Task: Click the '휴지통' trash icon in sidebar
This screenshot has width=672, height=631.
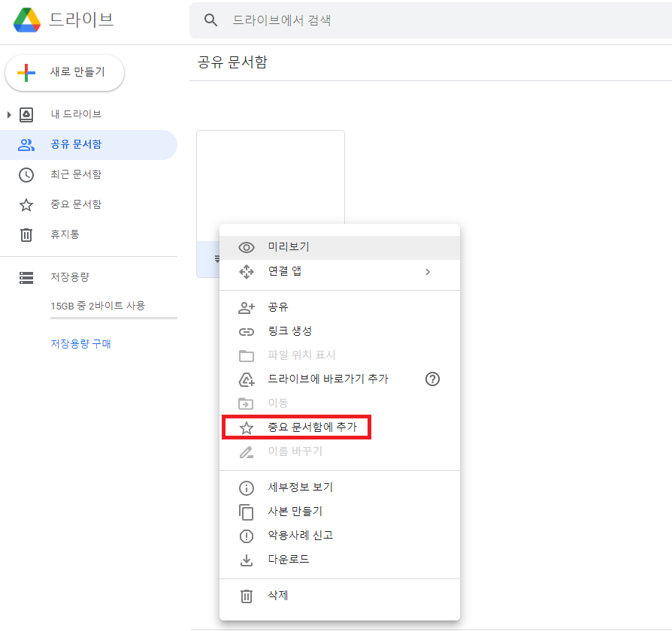Action: click(26, 235)
